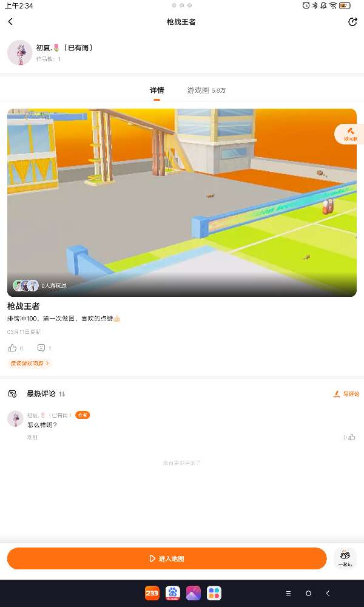This screenshot has width=364, height=607.
Task: Open the 一起玩 play-together icon
Action: pos(345,558)
